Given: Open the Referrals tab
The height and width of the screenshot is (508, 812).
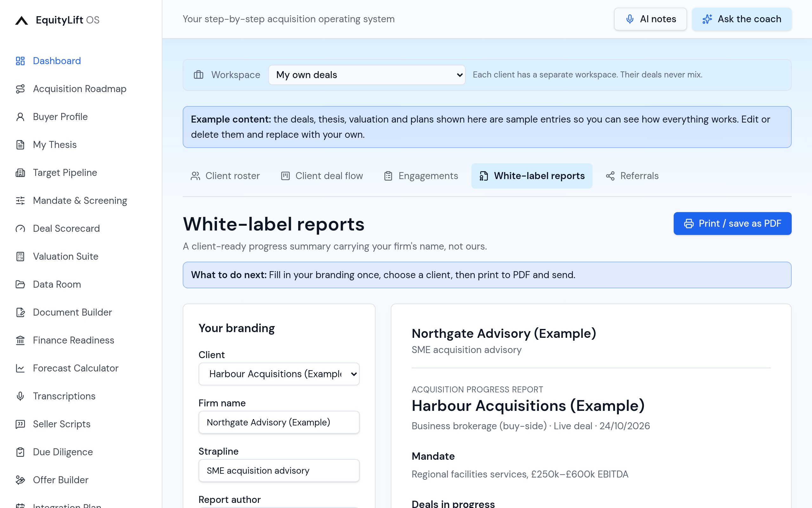Looking at the screenshot, I should [x=632, y=176].
